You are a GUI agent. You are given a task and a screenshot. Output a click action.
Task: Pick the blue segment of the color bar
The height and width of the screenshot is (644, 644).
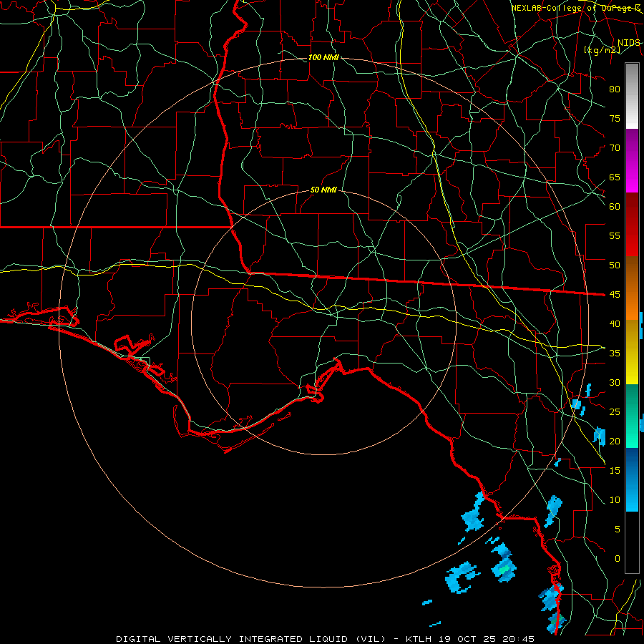point(632,479)
